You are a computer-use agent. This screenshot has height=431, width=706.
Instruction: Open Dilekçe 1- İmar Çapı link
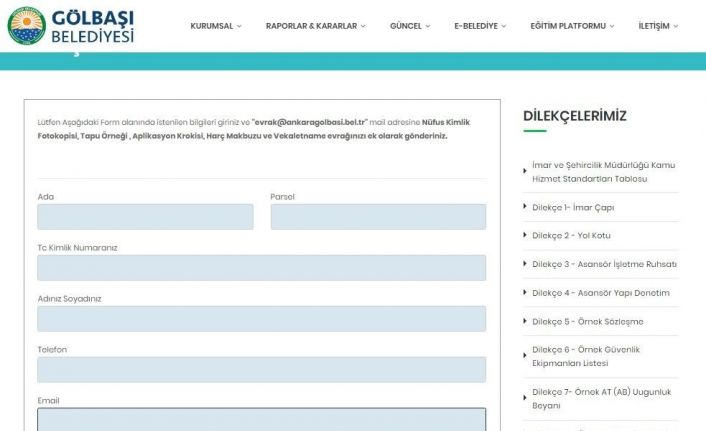pos(573,207)
